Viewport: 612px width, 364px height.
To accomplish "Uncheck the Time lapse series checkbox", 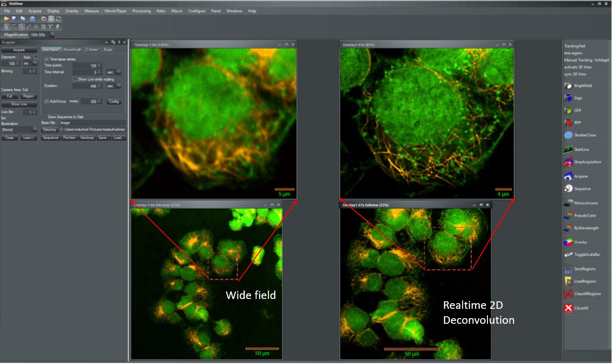I will pyautogui.click(x=46, y=59).
